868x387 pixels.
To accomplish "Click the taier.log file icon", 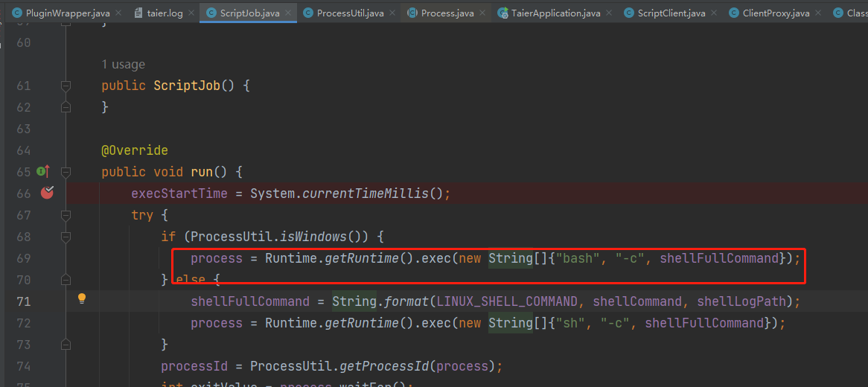I will pyautogui.click(x=137, y=13).
